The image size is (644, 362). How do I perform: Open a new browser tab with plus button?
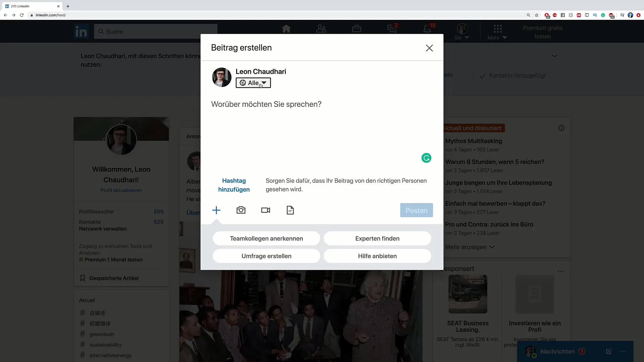tap(68, 6)
